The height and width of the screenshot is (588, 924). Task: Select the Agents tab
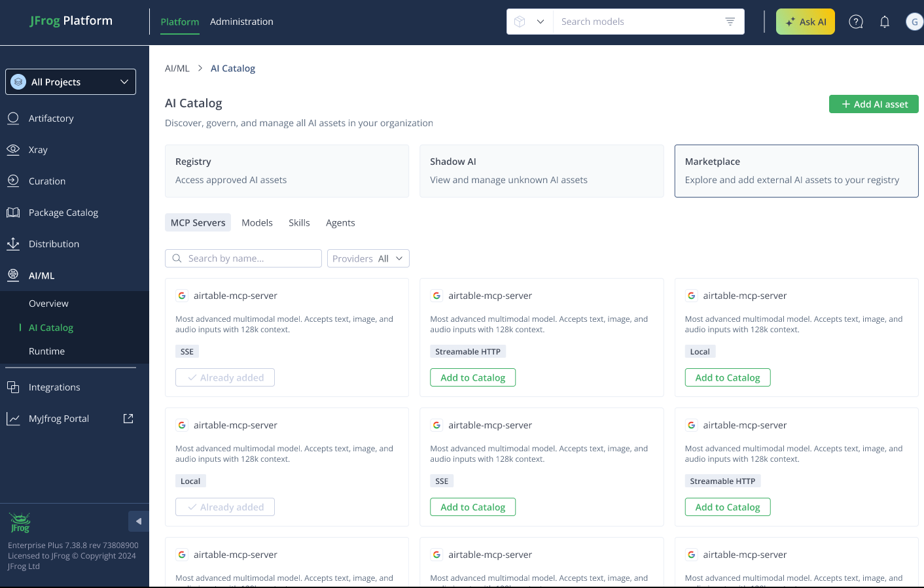(x=340, y=222)
